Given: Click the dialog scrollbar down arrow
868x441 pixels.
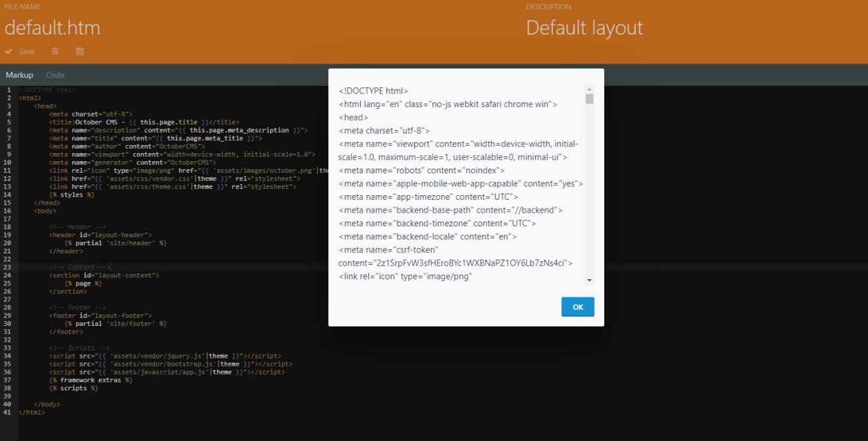Looking at the screenshot, I should 590,280.
